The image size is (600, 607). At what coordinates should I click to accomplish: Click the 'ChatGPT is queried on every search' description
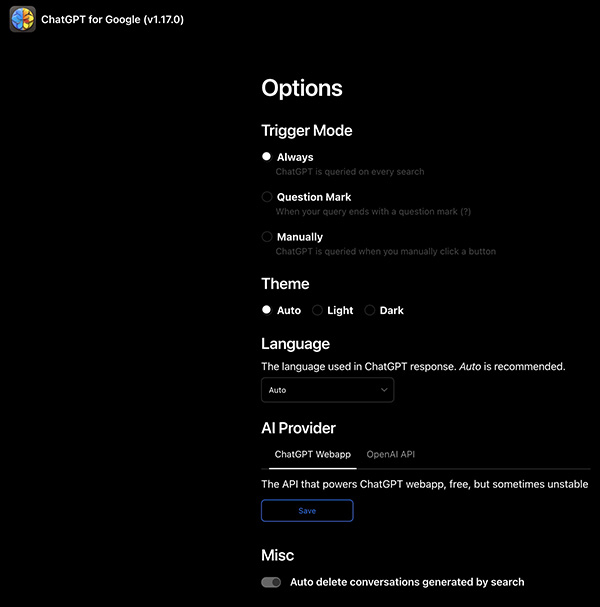(350, 171)
